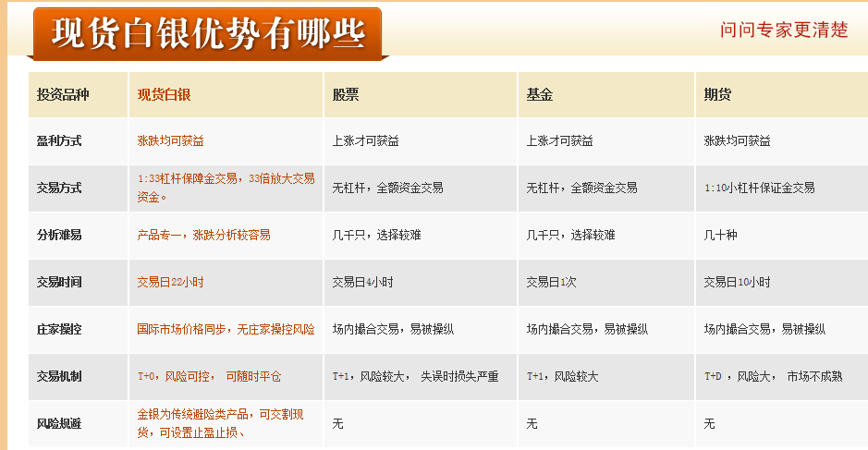Select 涨跌均可获益 in the 期货 column

point(738,141)
